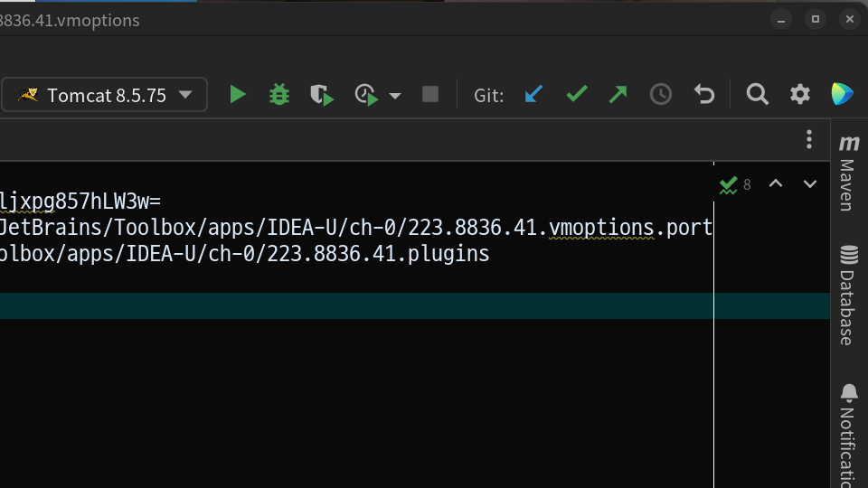Go to previous highlighted problem
The image size is (868, 488).
tap(776, 183)
